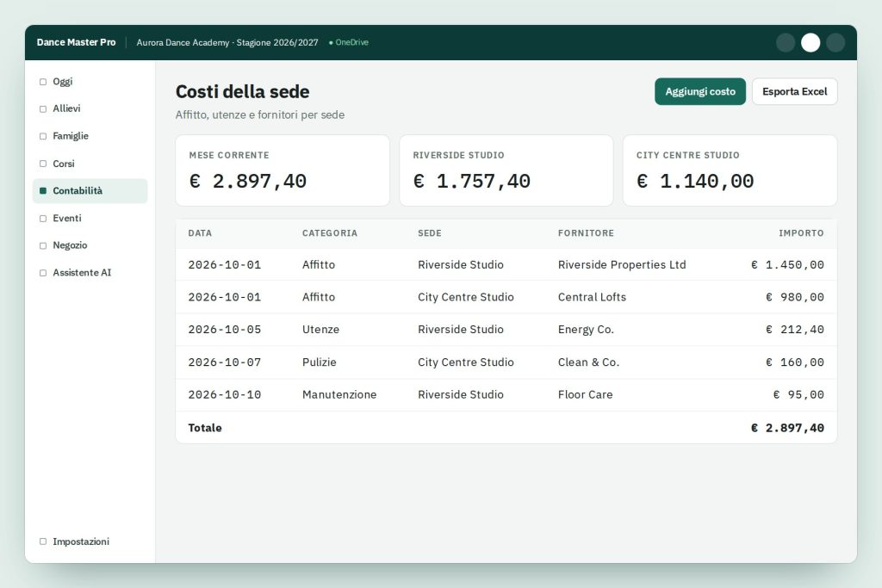Viewport: 882px width, 588px height.
Task: Click Esporta Excel button
Action: tap(794, 91)
